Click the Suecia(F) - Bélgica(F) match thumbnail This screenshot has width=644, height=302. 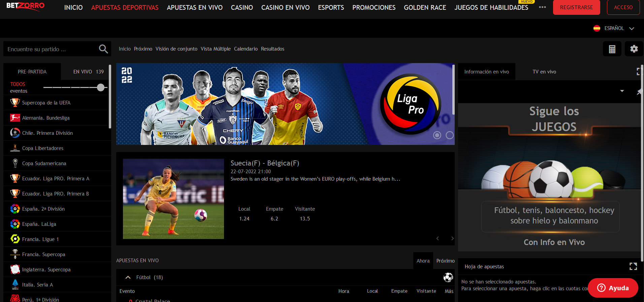(x=173, y=199)
